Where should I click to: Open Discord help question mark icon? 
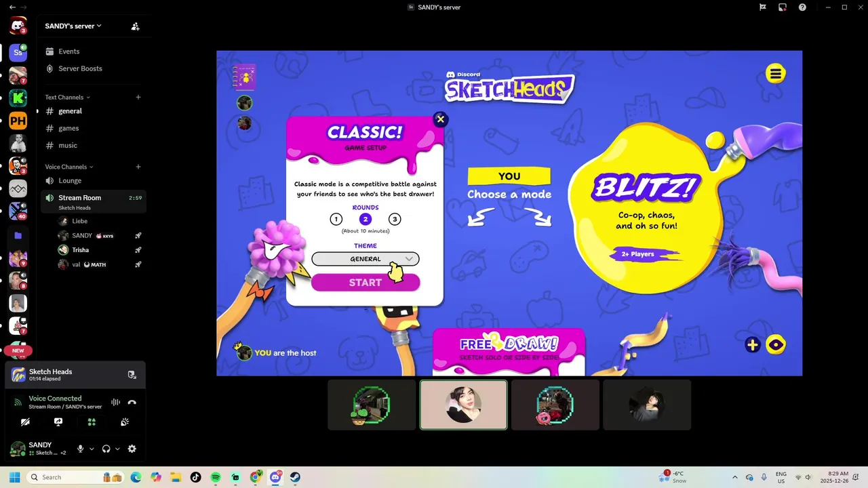[802, 7]
